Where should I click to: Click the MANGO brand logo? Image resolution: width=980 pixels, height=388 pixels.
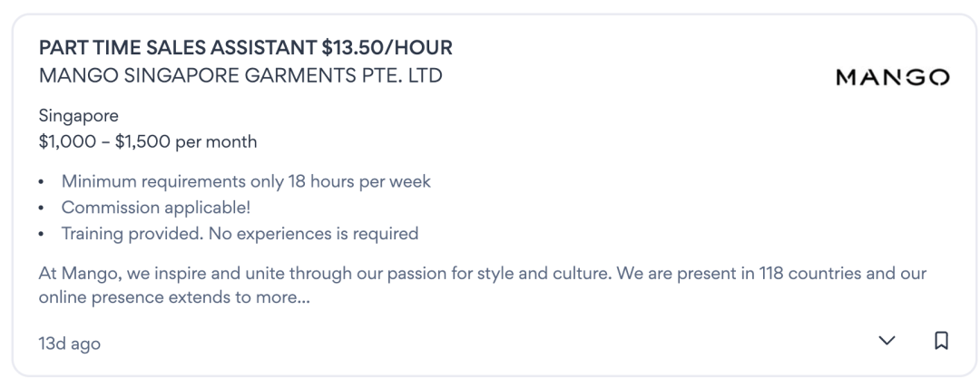point(892,76)
